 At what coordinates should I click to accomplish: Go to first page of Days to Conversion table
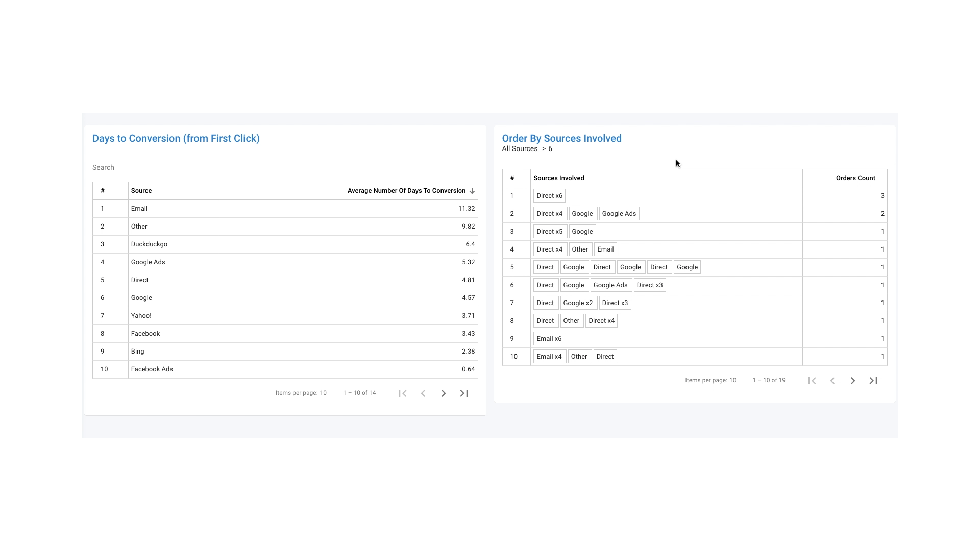(x=403, y=393)
